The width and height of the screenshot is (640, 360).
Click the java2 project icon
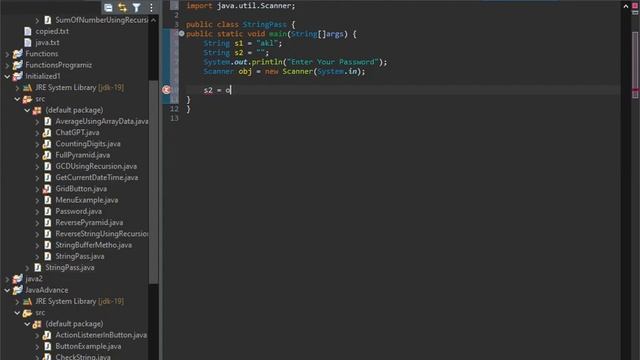18,279
